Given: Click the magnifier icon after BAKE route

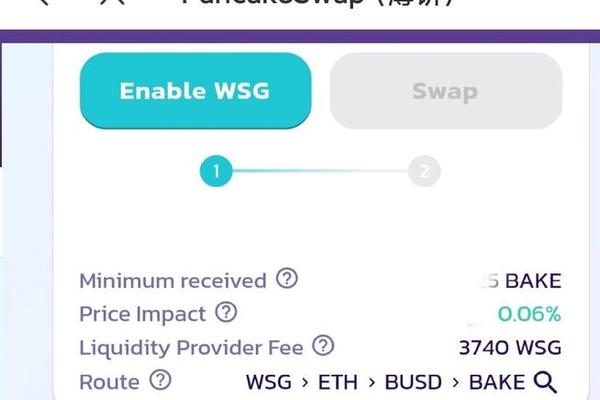Looking at the screenshot, I should (545, 382).
